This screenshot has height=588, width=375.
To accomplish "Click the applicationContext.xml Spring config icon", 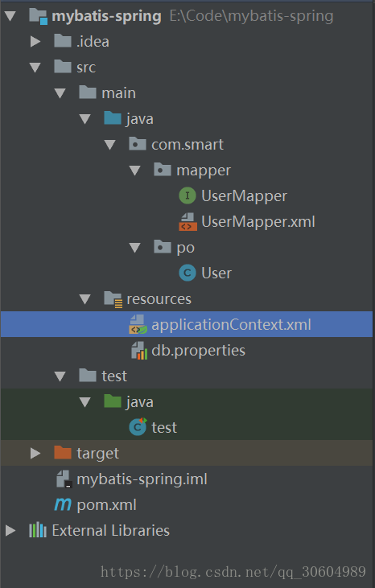I will [x=138, y=324].
